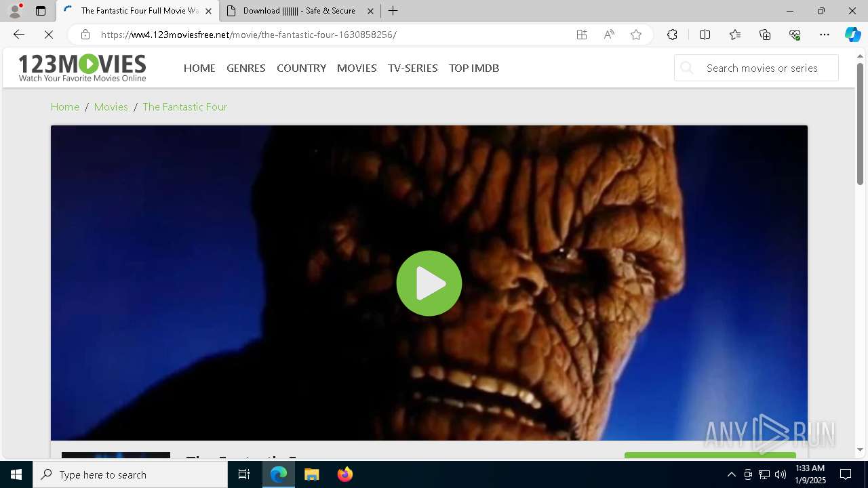
Task: Switch to the Download Safe & Secure tab
Action: tap(299, 11)
